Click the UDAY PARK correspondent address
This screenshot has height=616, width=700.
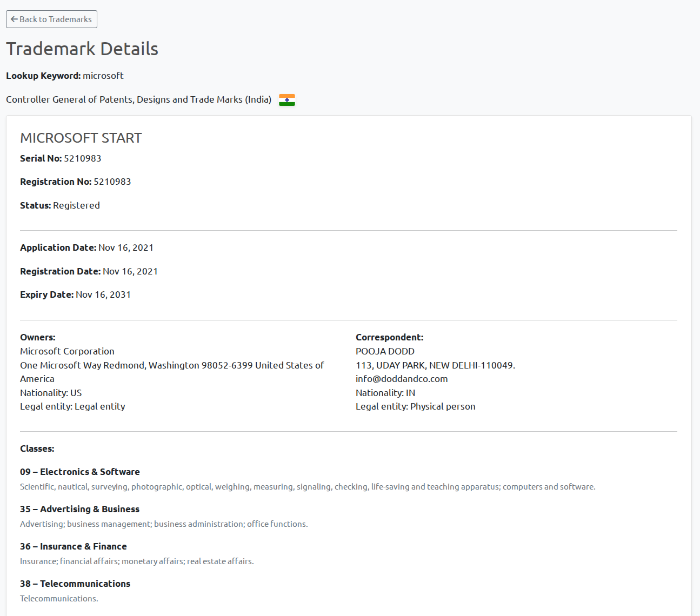(x=435, y=366)
